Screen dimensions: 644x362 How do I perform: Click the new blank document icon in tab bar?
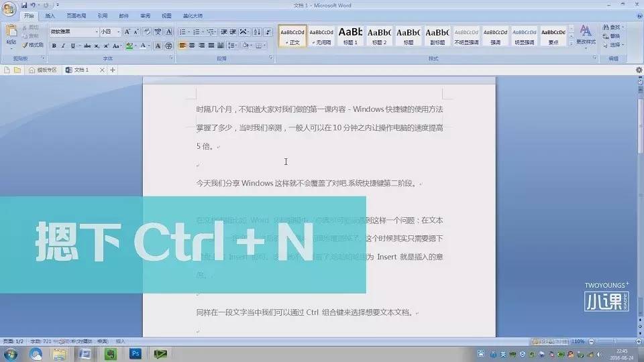[x=7, y=70]
